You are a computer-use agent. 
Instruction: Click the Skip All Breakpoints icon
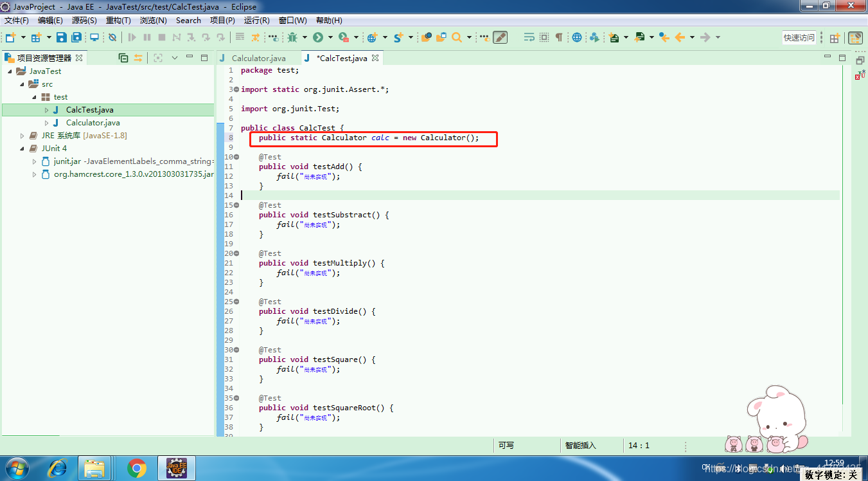click(112, 37)
